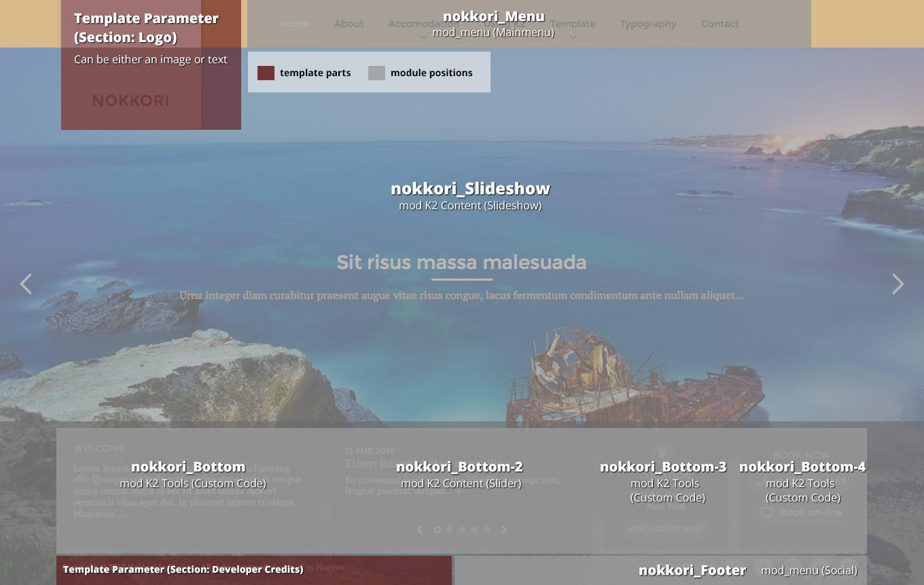Select the fourth slider pagination dot
Screen dimensions: 924x585
pyautogui.click(x=474, y=530)
